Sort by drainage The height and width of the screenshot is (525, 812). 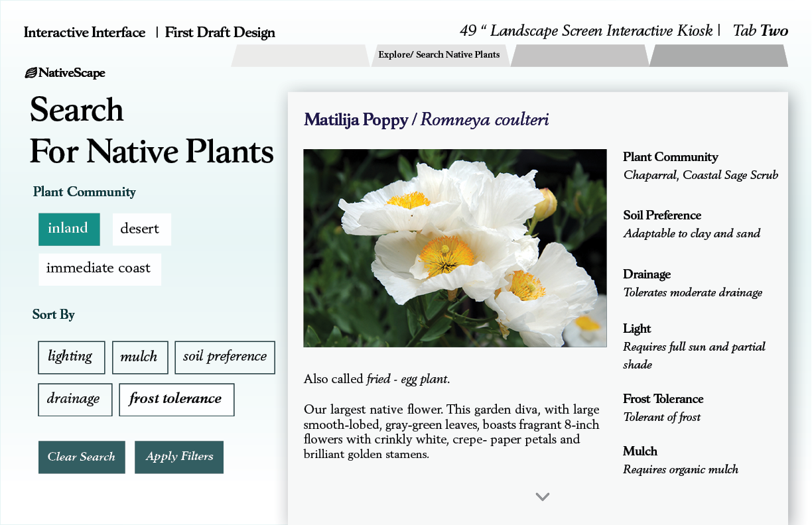pos(74,399)
